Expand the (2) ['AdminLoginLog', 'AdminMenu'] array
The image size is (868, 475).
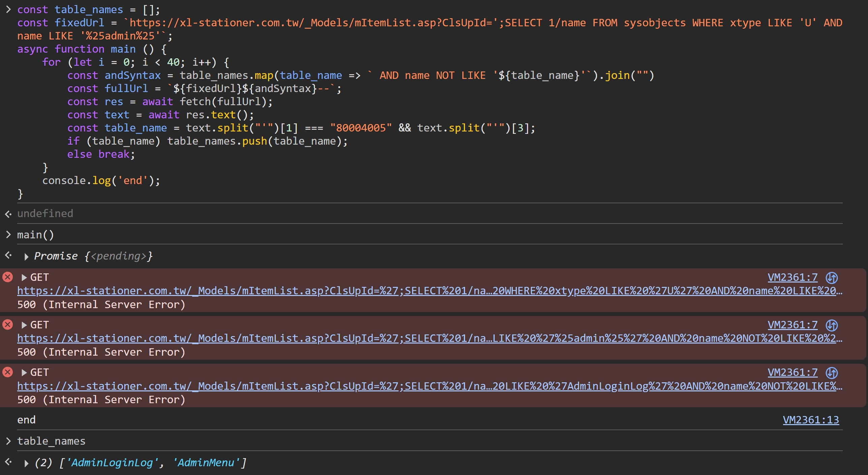(x=26, y=463)
